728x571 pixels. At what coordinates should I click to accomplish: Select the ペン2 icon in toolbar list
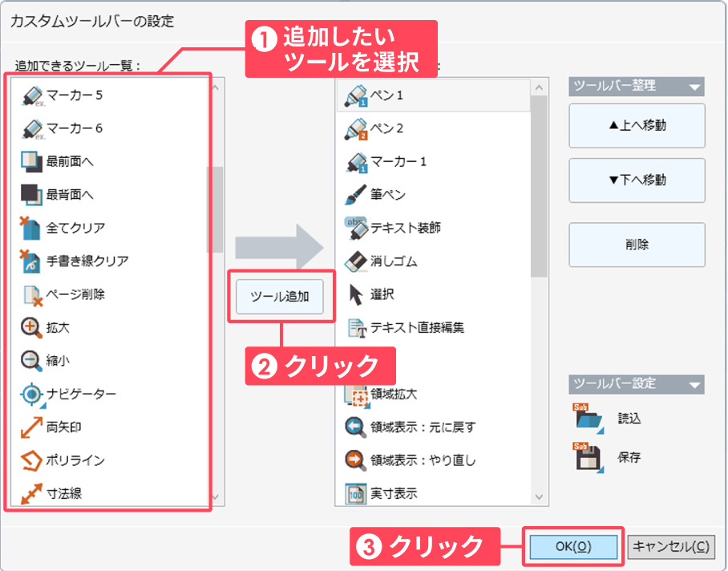point(356,128)
